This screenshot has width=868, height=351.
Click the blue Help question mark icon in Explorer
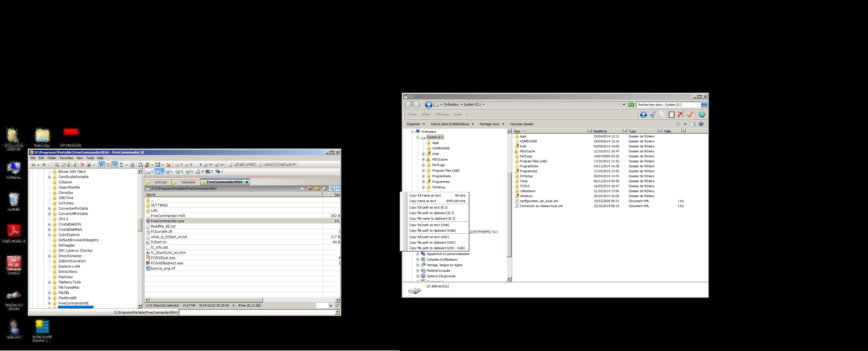tap(701, 124)
